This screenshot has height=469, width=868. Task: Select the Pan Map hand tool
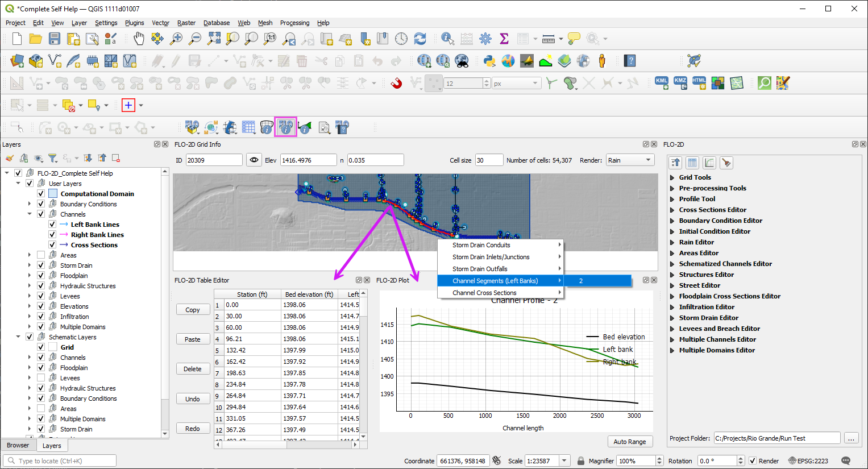click(139, 39)
